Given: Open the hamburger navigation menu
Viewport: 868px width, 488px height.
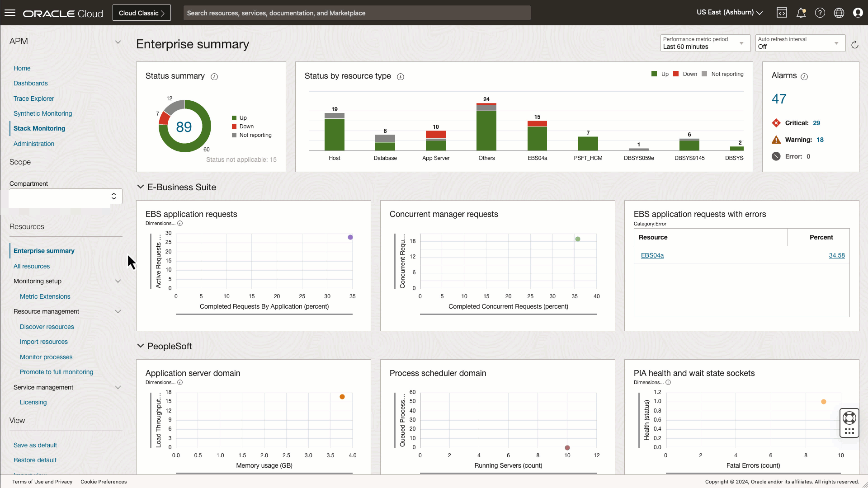Looking at the screenshot, I should coord(10,13).
